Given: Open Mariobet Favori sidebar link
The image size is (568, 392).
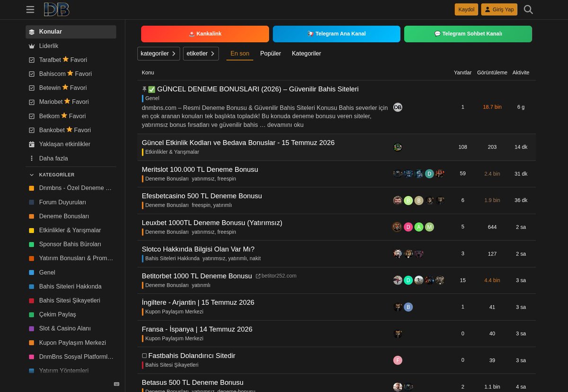Looking at the screenshot, I should [71, 102].
